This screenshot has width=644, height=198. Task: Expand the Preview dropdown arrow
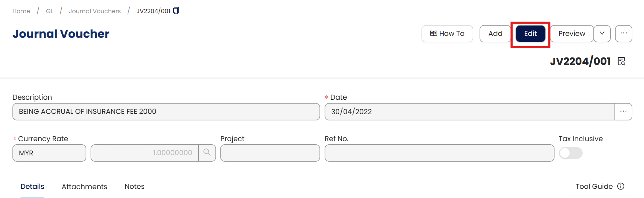602,34
